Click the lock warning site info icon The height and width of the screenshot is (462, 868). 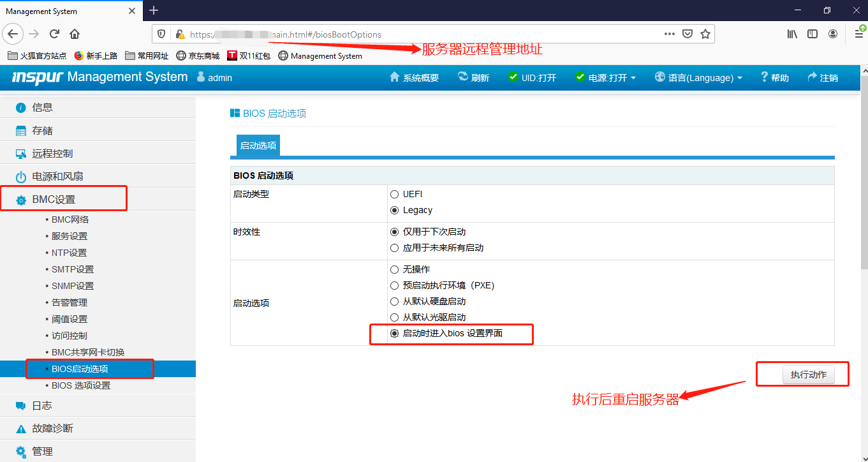click(x=180, y=34)
